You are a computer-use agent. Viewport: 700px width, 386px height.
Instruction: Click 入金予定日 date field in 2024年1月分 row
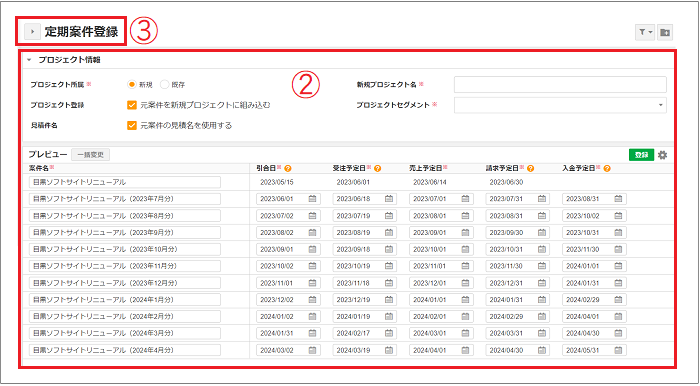point(594,300)
